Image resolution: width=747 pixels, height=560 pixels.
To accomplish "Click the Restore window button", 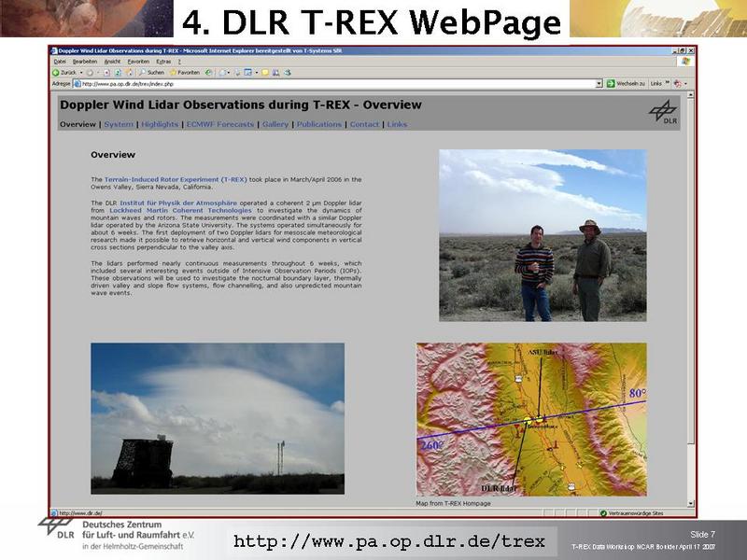I will pyautogui.click(x=683, y=50).
